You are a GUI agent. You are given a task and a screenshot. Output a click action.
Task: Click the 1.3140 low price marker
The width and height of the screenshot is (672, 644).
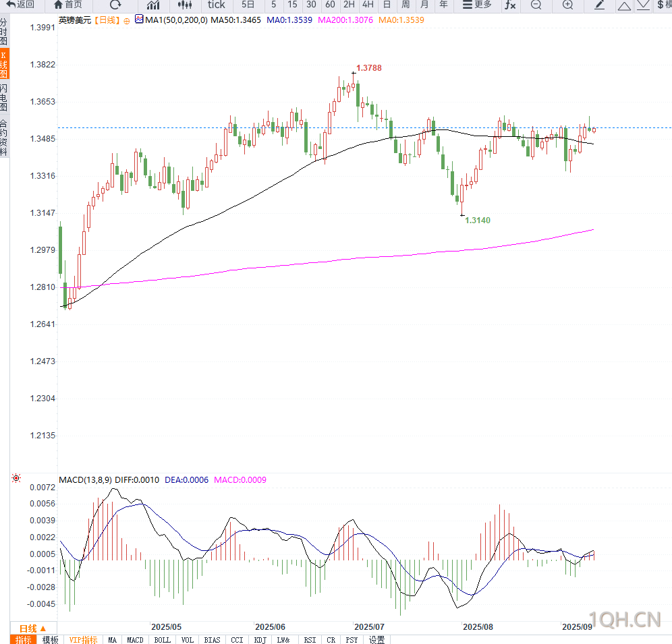pyautogui.click(x=478, y=221)
